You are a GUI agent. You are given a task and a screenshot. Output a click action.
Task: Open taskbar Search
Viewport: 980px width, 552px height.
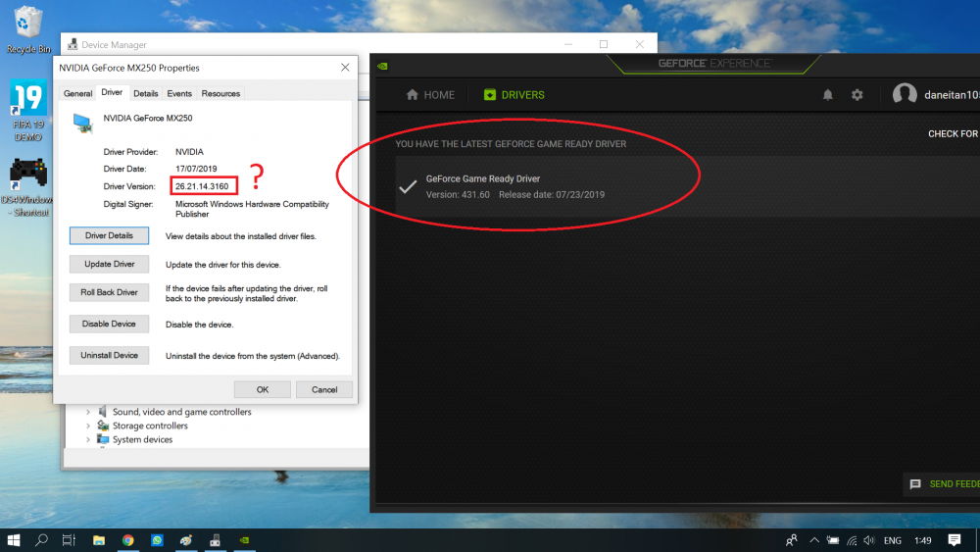point(41,540)
